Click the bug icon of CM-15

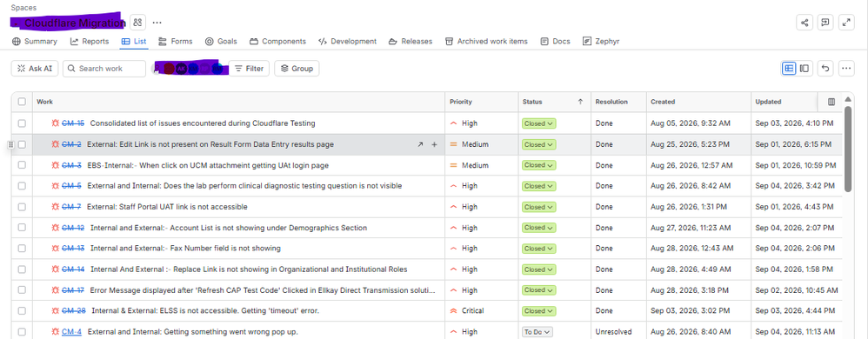[56, 123]
